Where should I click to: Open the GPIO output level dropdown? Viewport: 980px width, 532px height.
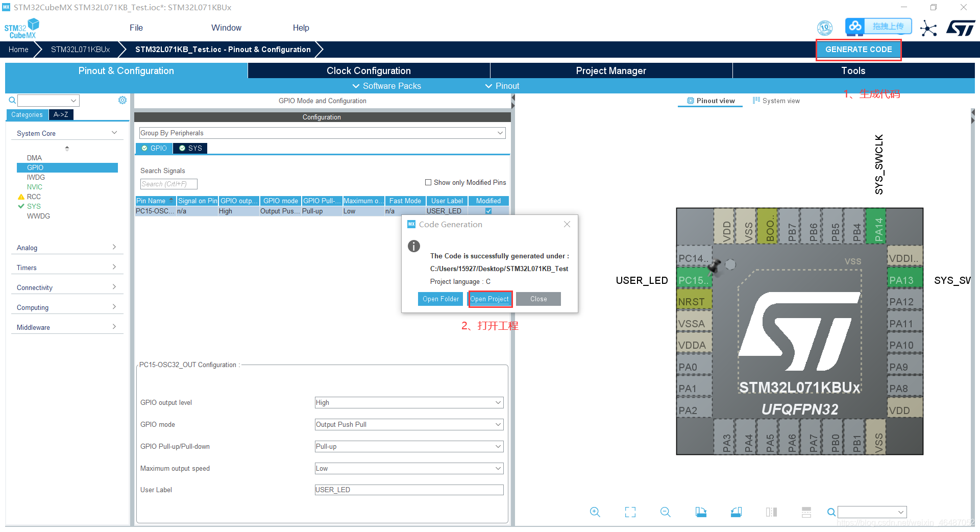tap(409, 402)
